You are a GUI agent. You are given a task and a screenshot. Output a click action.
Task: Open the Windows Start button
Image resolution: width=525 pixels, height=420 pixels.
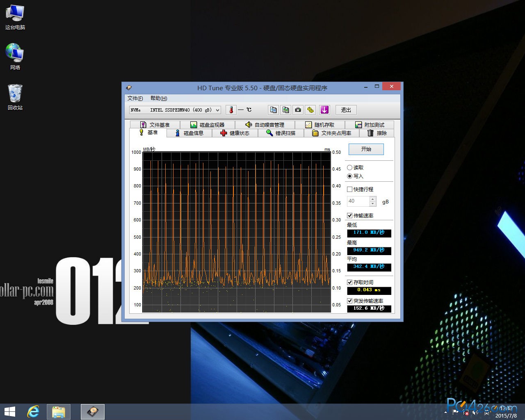pos(9,412)
